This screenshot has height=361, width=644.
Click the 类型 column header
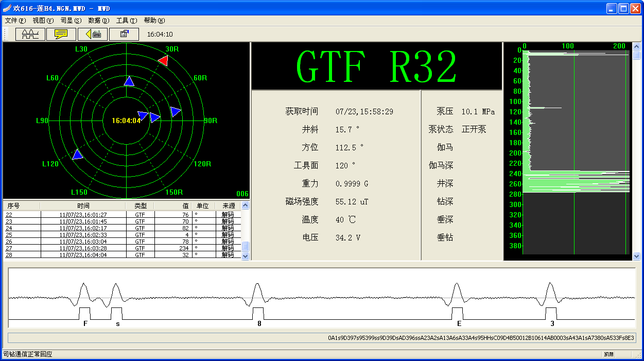(140, 205)
